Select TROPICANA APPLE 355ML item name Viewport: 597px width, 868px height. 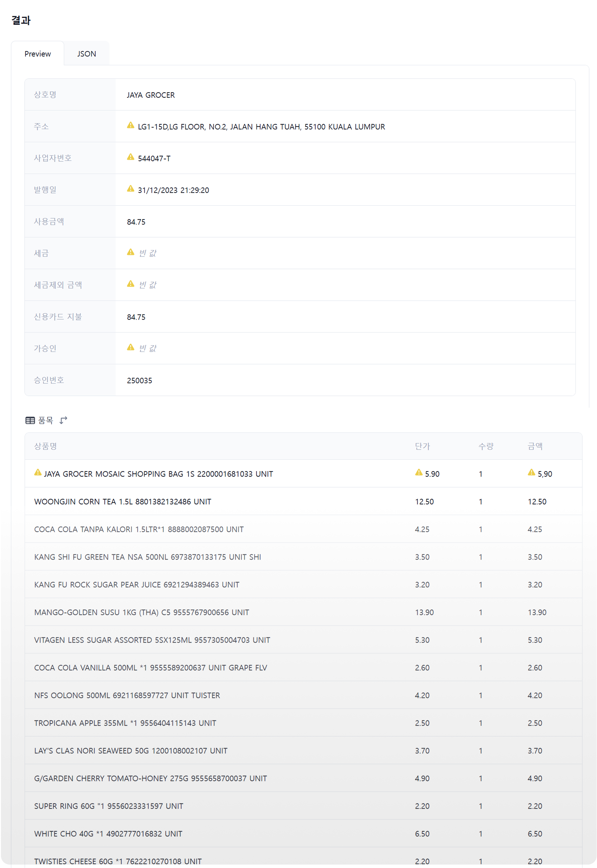(125, 723)
